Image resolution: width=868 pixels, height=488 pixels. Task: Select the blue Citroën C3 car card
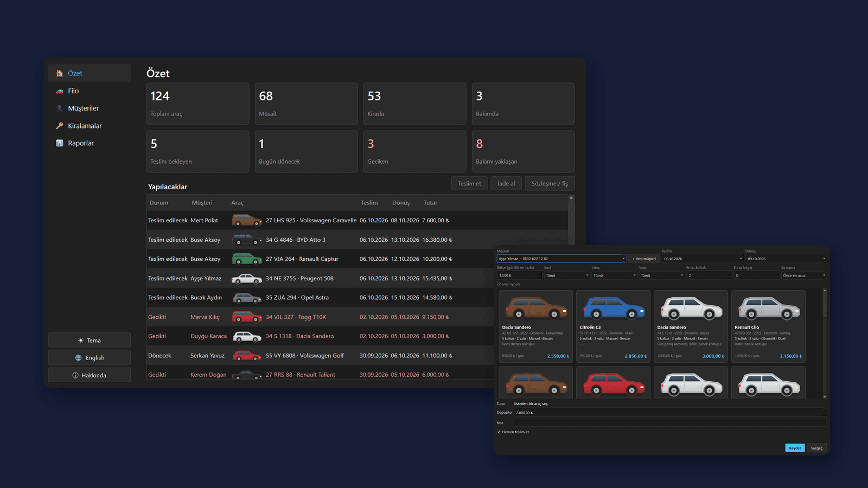(613, 326)
